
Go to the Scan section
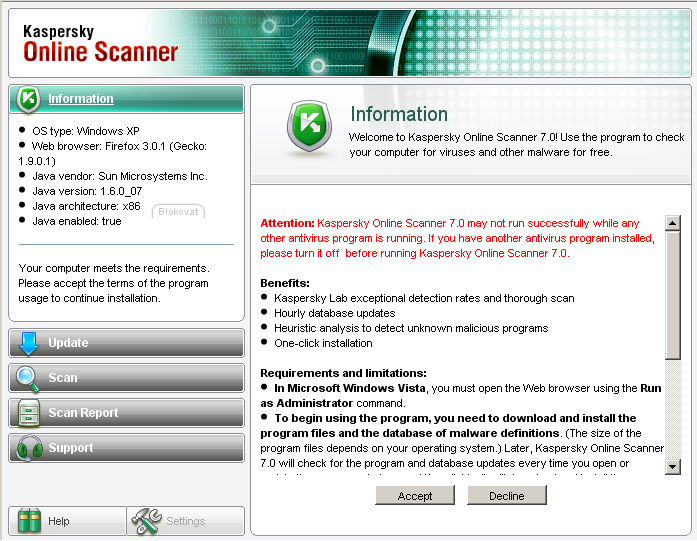pos(126,378)
